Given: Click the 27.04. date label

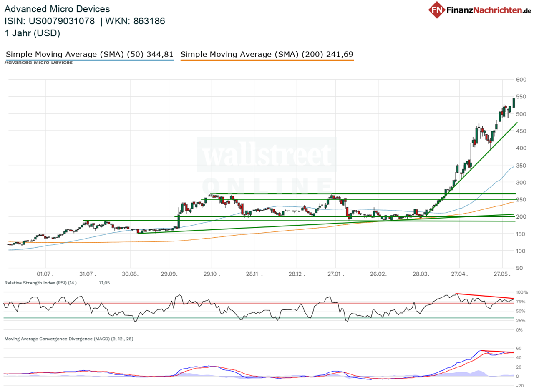Looking at the screenshot, I should [459, 274].
